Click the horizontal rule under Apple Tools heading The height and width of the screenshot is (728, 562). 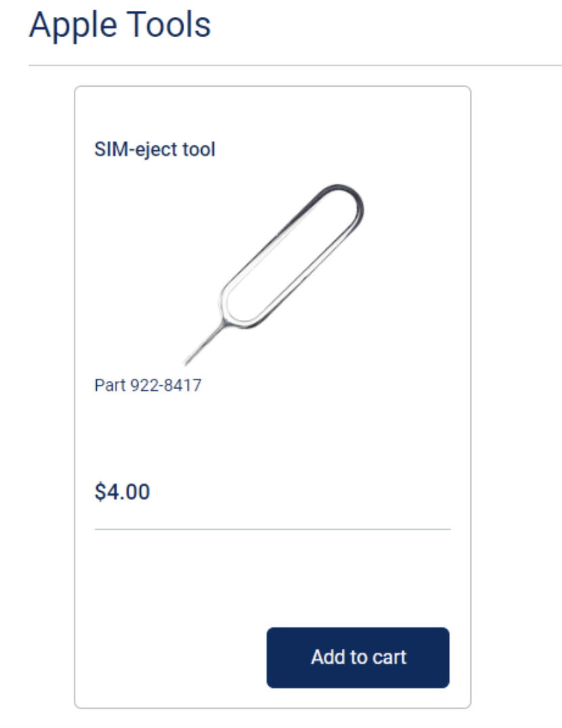click(295, 66)
